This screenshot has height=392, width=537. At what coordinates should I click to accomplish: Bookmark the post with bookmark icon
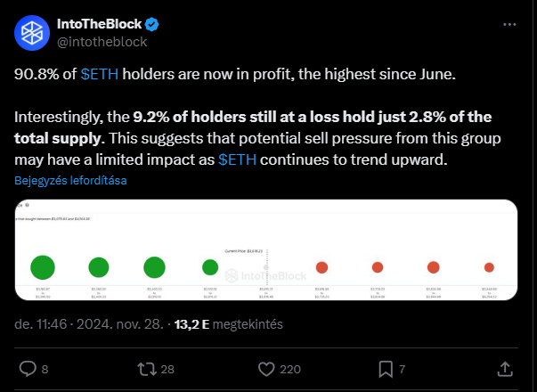386,370
